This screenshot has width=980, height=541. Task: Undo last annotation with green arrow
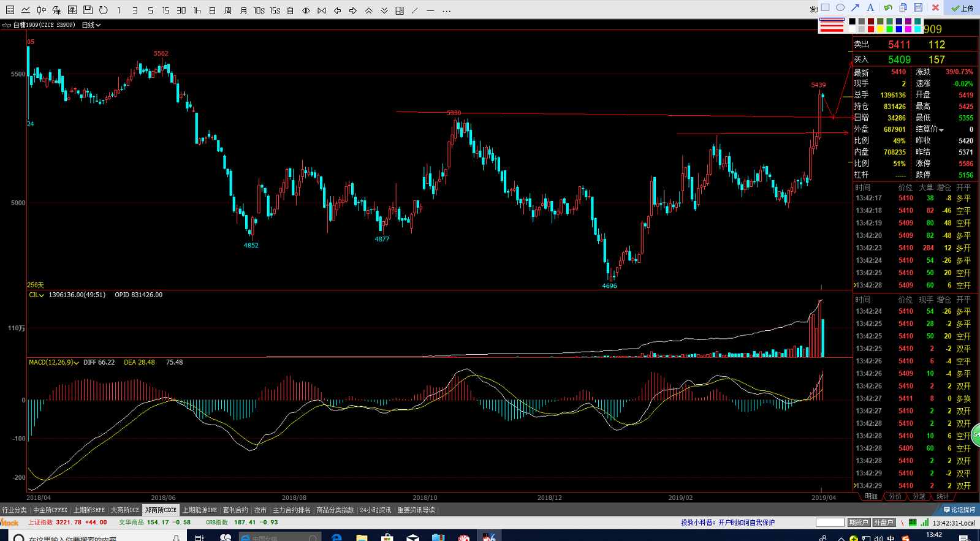(x=887, y=8)
